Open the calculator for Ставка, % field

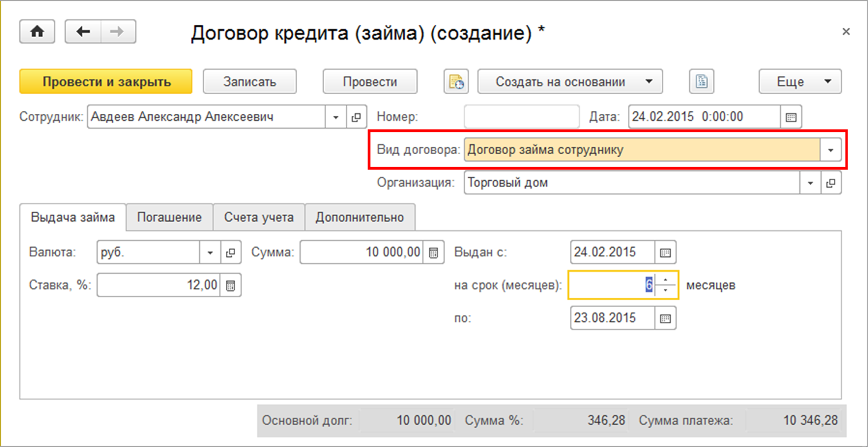tap(231, 285)
